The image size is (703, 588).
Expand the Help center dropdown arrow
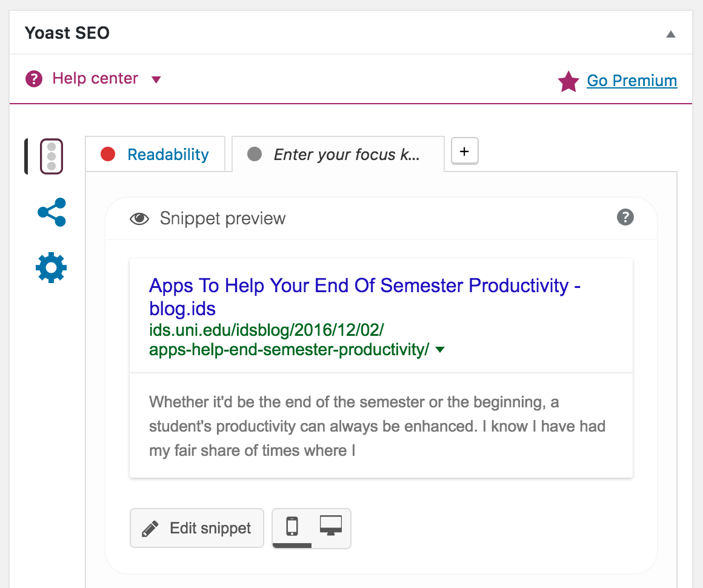point(156,79)
